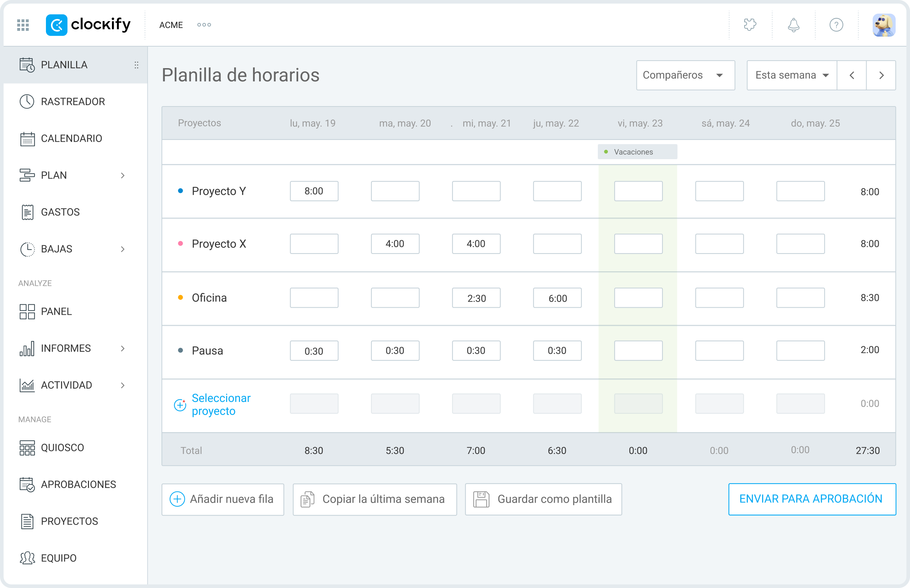The image size is (910, 588).
Task: Switch to the EQUIPO section
Action: pos(58,558)
